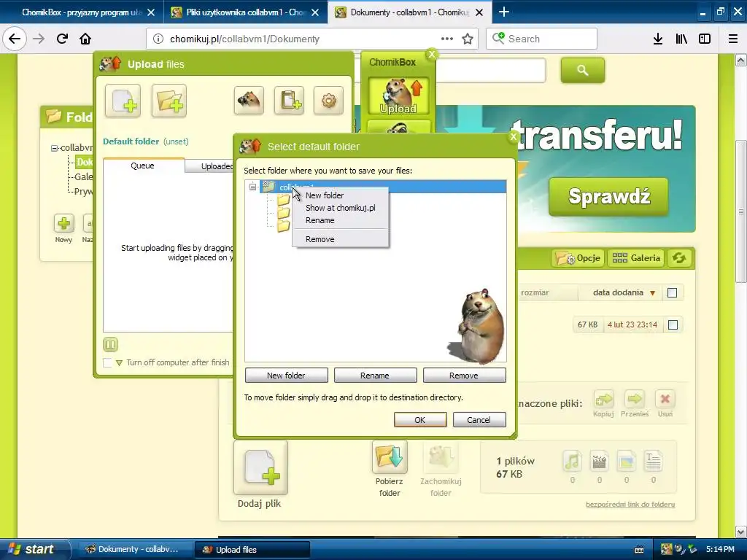Click the Rename button below tree
This screenshot has width=747, height=560.
coord(375,376)
